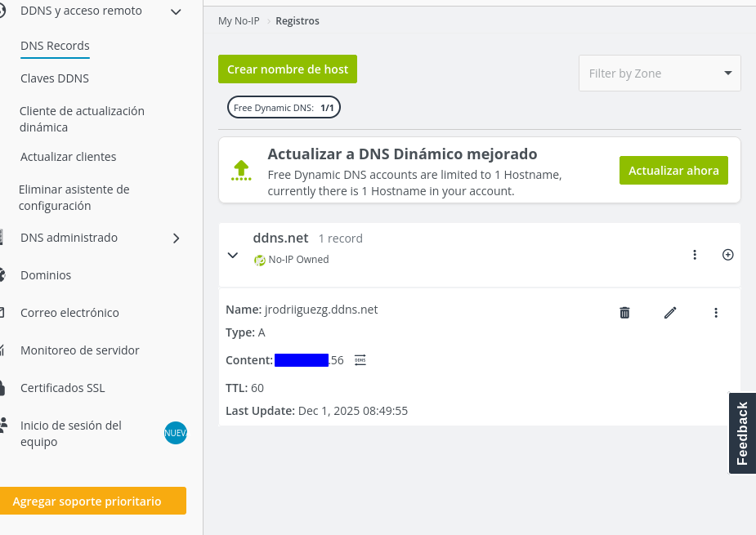Open DNS Records page

click(55, 46)
